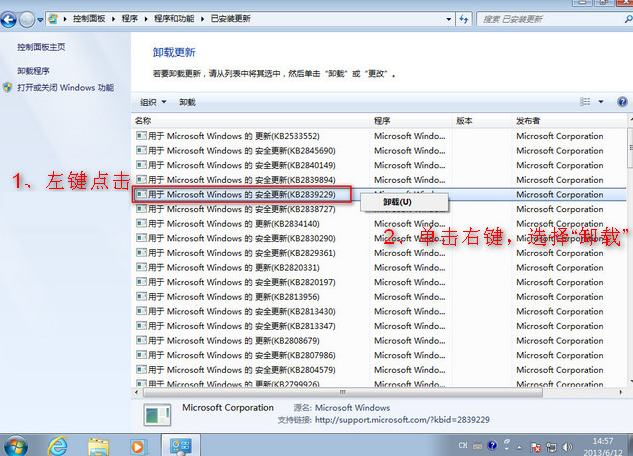Click horizontal scrollbar left arrow
The width and height of the screenshot is (633, 456).
pyautogui.click(x=136, y=392)
